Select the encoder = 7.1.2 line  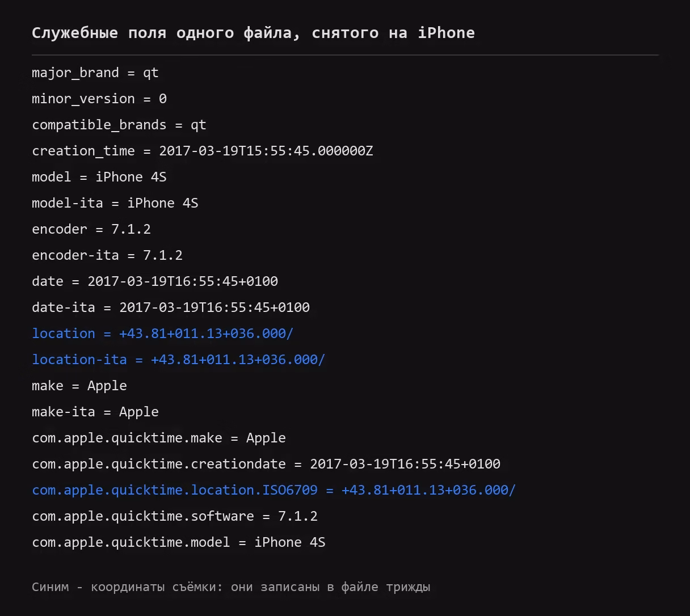click(x=91, y=229)
